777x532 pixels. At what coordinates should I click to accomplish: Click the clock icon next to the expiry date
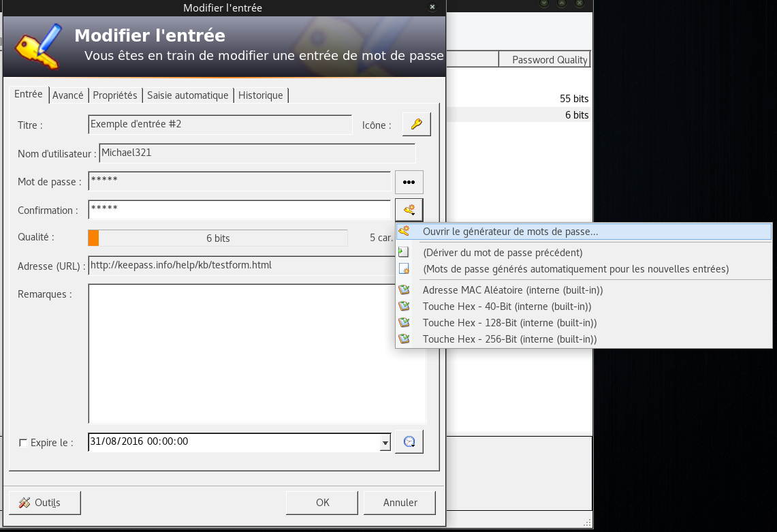(409, 442)
